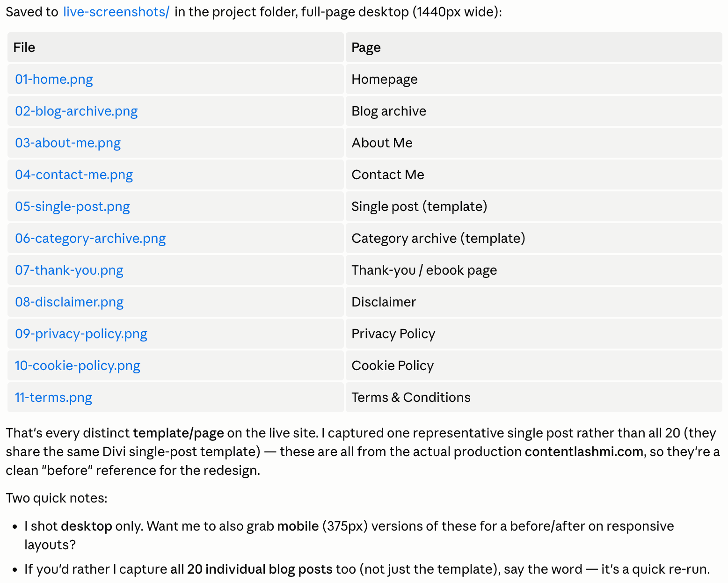
Task: Click the Thank-you / ebook page cell
Action: [534, 270]
